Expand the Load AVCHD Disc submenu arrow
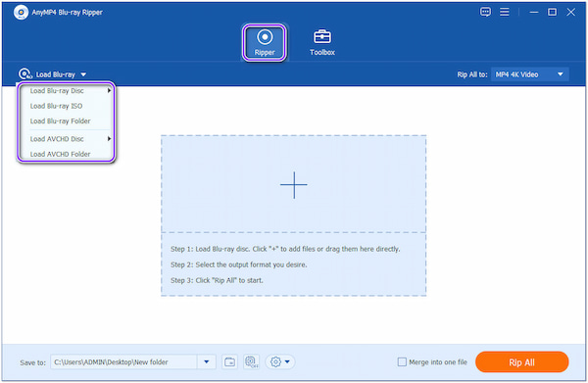 [x=109, y=139]
